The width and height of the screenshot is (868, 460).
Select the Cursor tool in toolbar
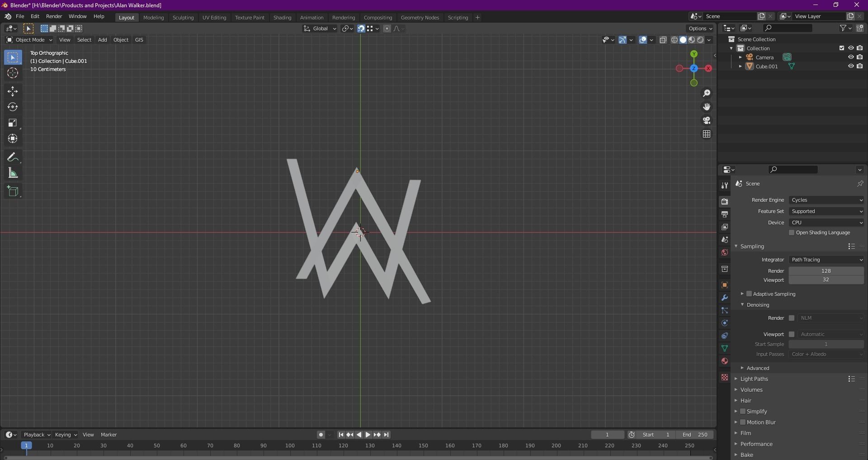click(13, 73)
